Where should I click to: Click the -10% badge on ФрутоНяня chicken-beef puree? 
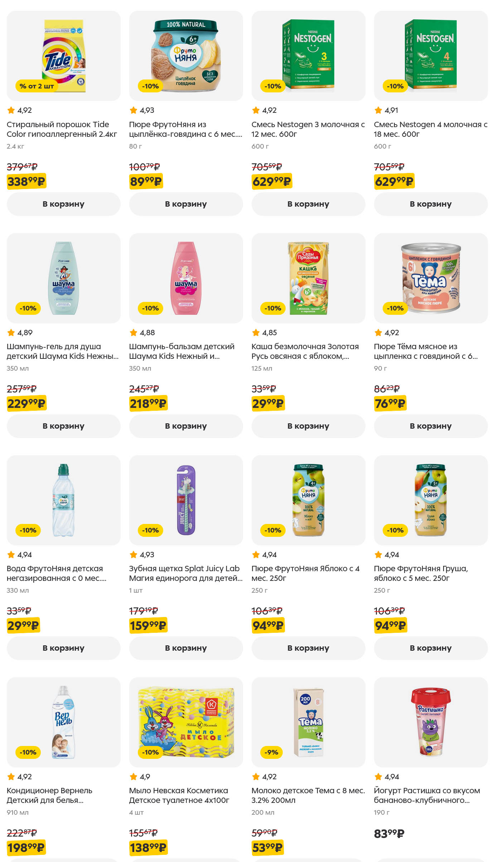click(x=150, y=86)
